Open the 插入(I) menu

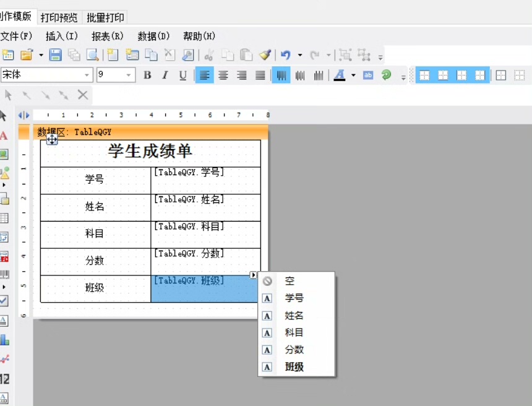[62, 36]
